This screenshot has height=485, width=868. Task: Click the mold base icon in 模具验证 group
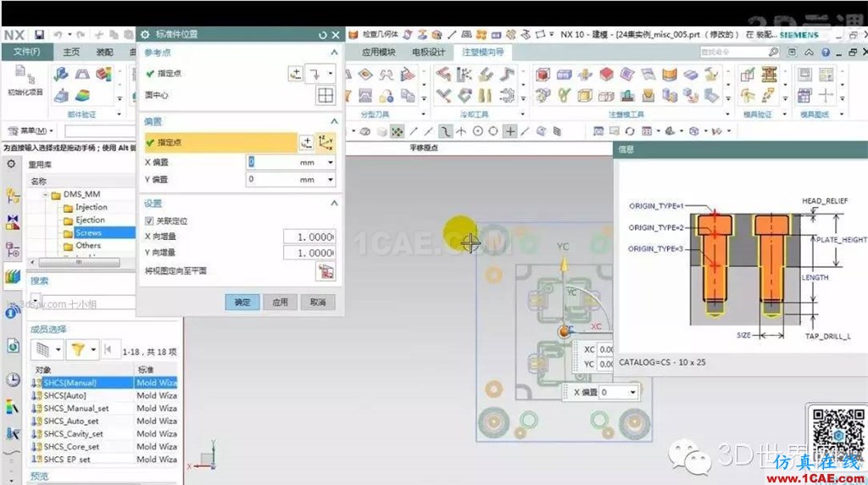click(769, 74)
